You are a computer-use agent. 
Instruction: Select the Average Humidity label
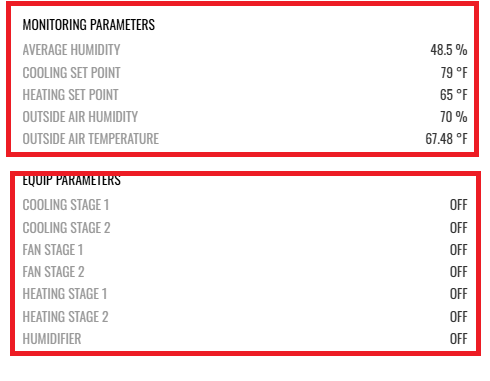coord(71,50)
